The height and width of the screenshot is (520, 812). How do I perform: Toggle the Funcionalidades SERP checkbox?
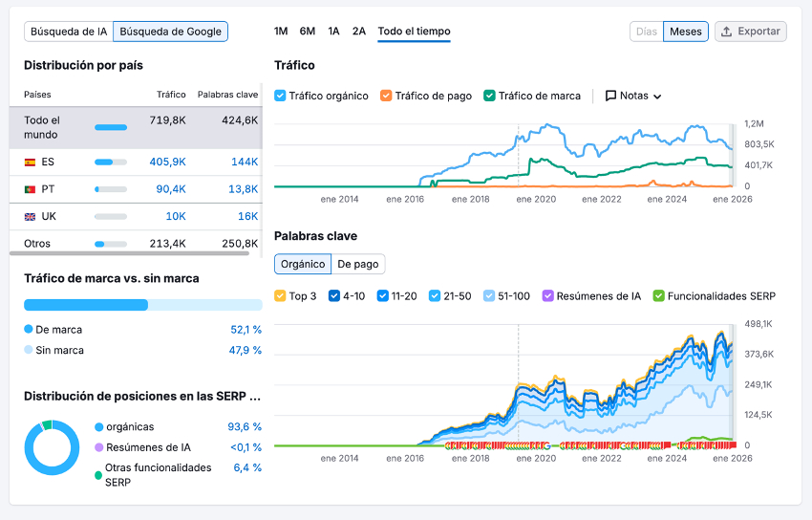click(659, 296)
